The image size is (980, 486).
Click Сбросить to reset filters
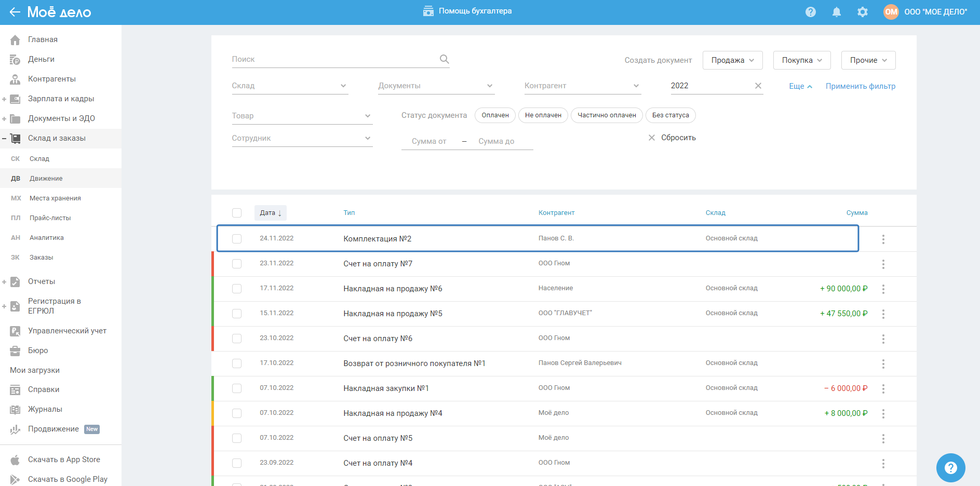678,138
